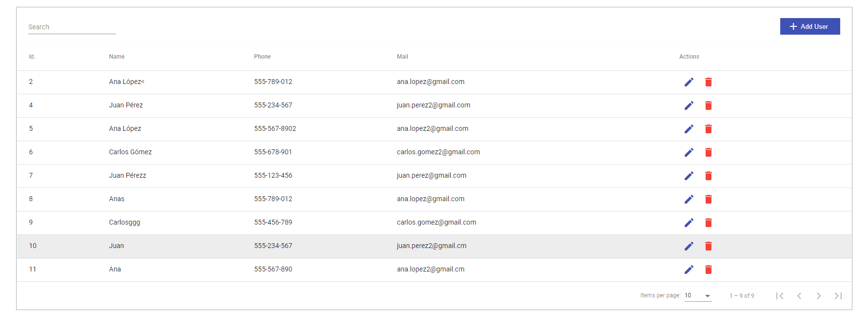Delete Ana López with id 5
This screenshot has width=868, height=333.
click(x=709, y=129)
